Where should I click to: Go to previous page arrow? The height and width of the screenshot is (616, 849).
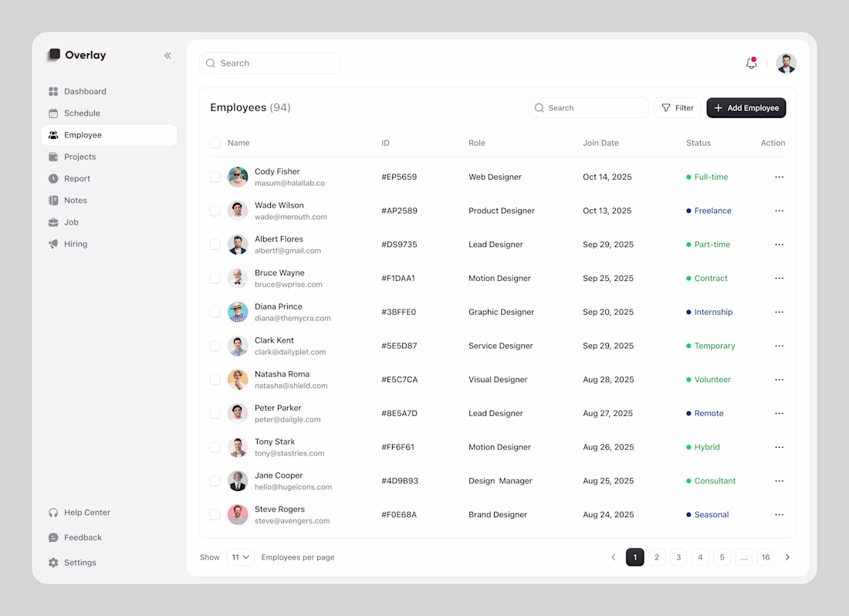614,557
